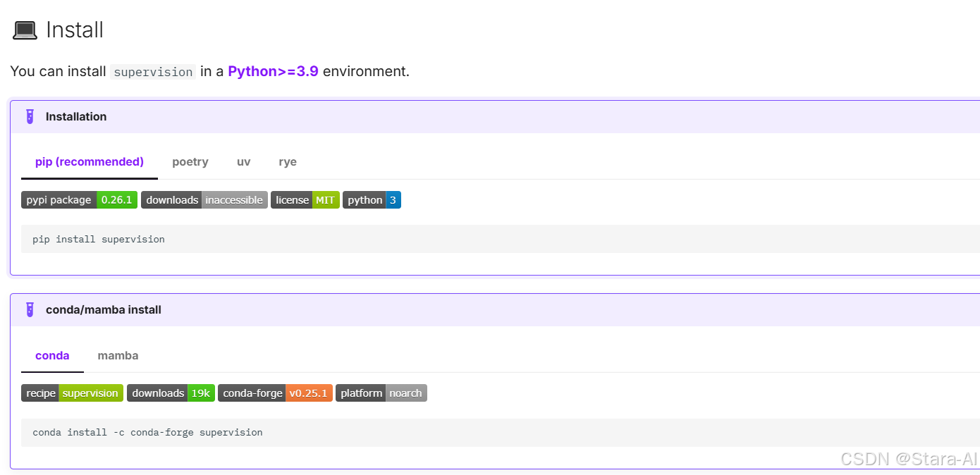Switch to the mamba tab
Image resolution: width=980 pixels, height=475 pixels.
pyautogui.click(x=118, y=355)
